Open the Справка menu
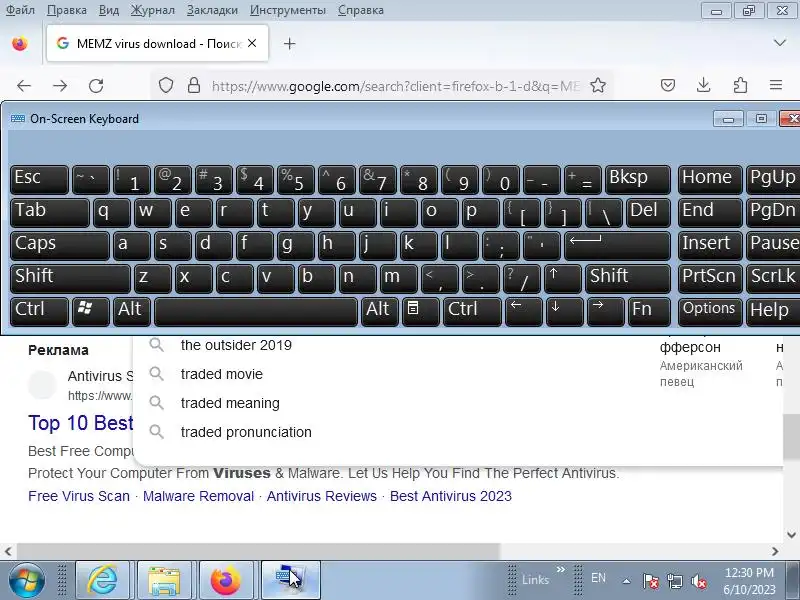The height and width of the screenshot is (600, 800). pos(361,10)
